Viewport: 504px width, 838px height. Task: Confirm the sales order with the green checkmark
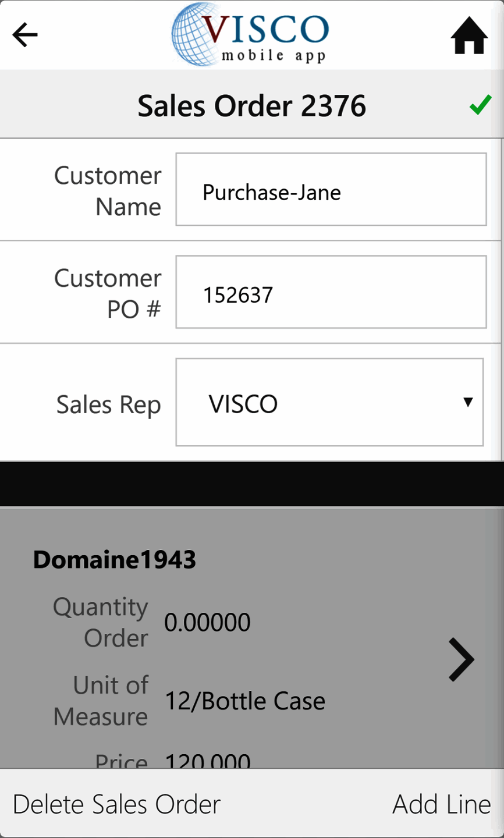pos(480,105)
